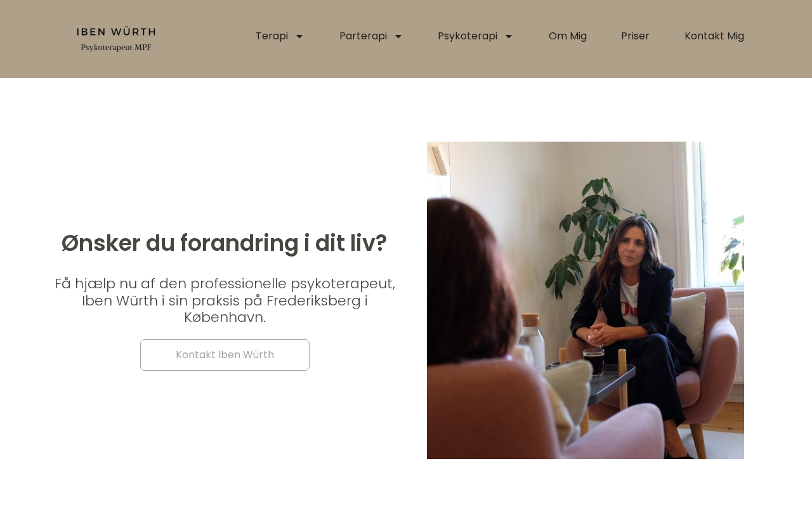This screenshot has width=812, height=508.
Task: Open the Psykoterapi menu item
Action: (468, 36)
